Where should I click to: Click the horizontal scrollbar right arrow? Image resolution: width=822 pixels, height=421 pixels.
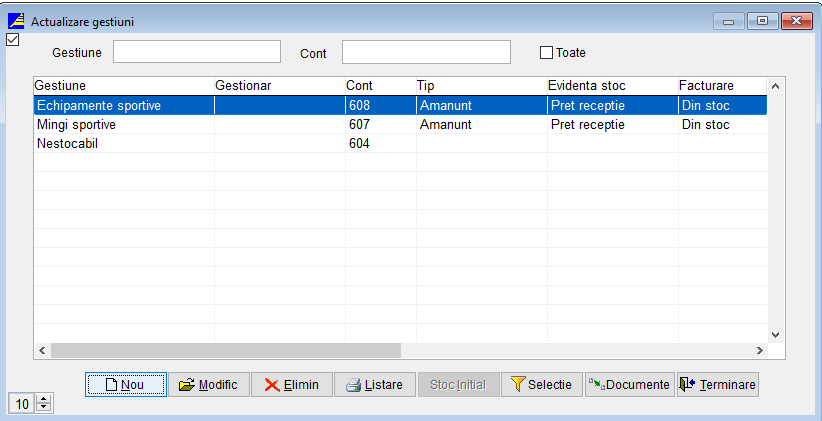[759, 351]
